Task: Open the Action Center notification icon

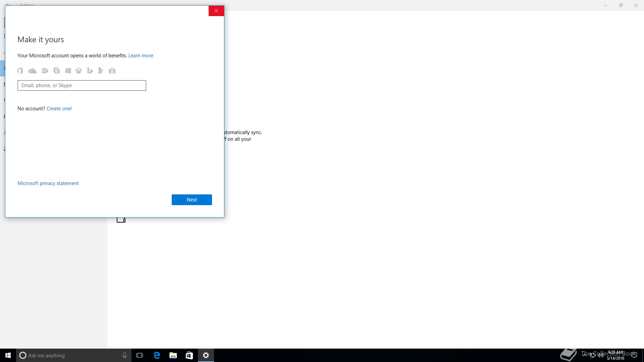Action: pos(634,355)
